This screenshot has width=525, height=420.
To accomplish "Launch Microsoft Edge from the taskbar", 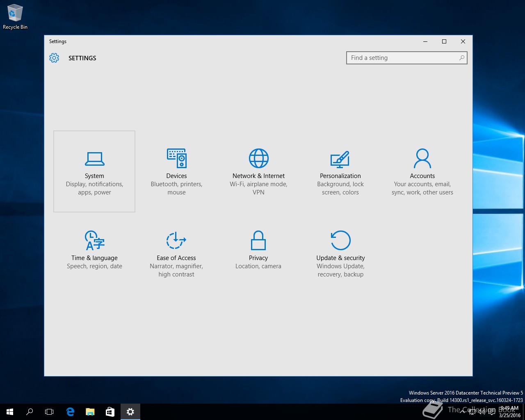I will [70, 412].
